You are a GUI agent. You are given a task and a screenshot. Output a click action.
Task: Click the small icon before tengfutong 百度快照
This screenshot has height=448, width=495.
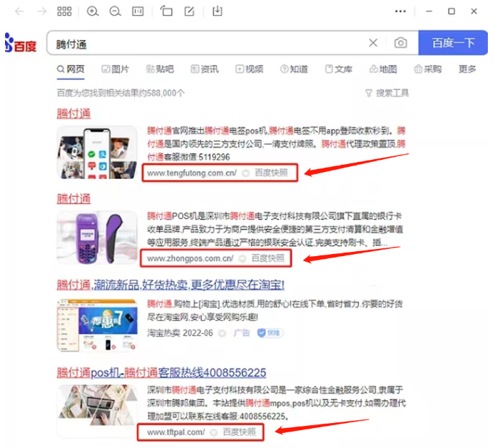(245, 173)
